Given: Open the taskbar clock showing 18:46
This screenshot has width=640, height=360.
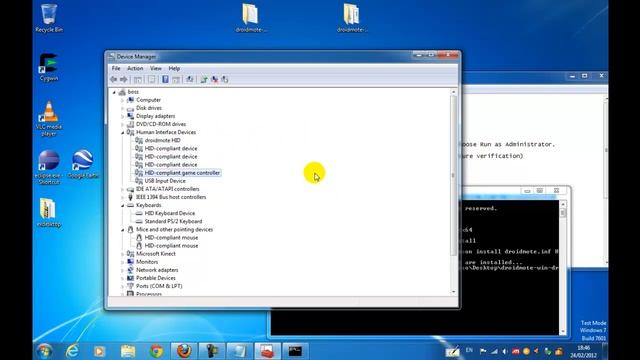Looking at the screenshot, I should pos(584,351).
